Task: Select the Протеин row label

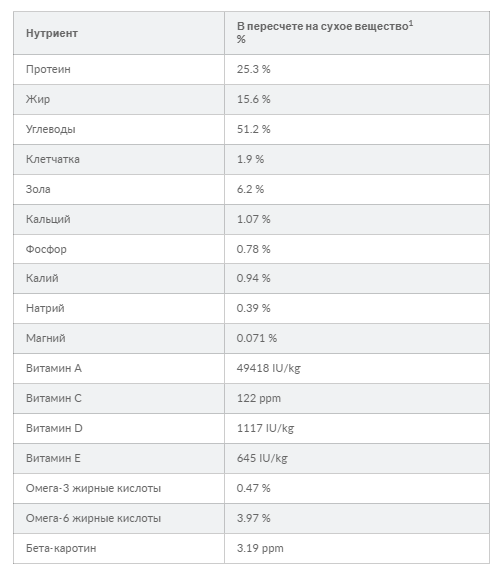Action: [48, 69]
